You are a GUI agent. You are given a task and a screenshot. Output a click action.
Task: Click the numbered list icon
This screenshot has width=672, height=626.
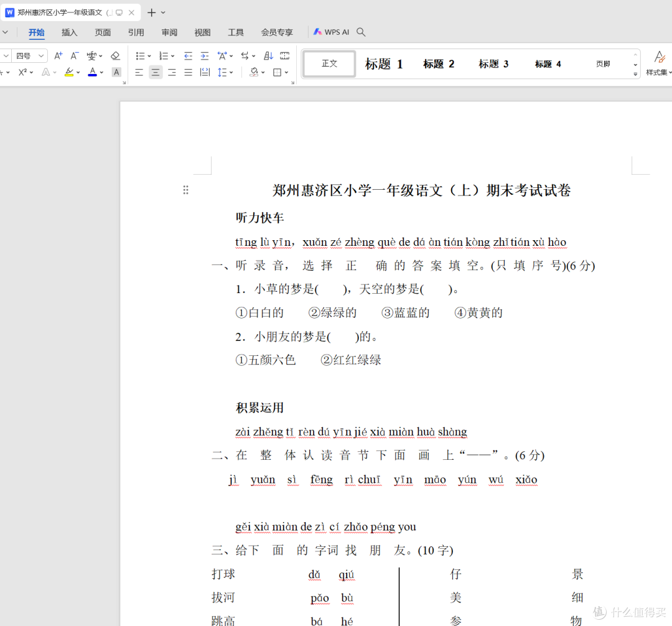tap(163, 56)
